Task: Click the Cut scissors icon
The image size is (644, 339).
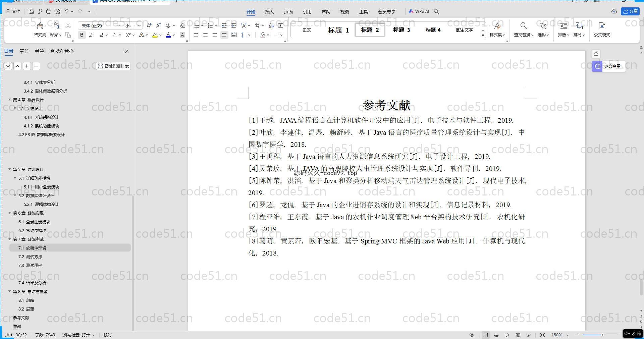Action: (68, 25)
